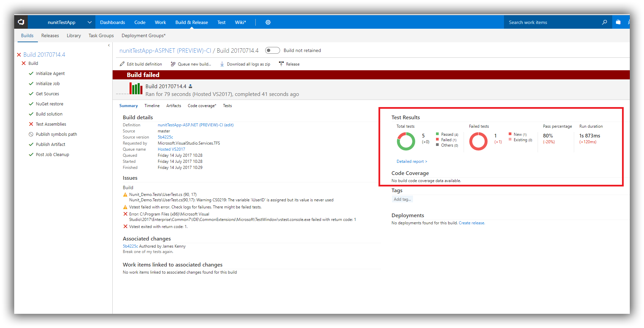Screen dimensions: 644x328
Task: Select the Publish Artifact step
Action: click(50, 144)
